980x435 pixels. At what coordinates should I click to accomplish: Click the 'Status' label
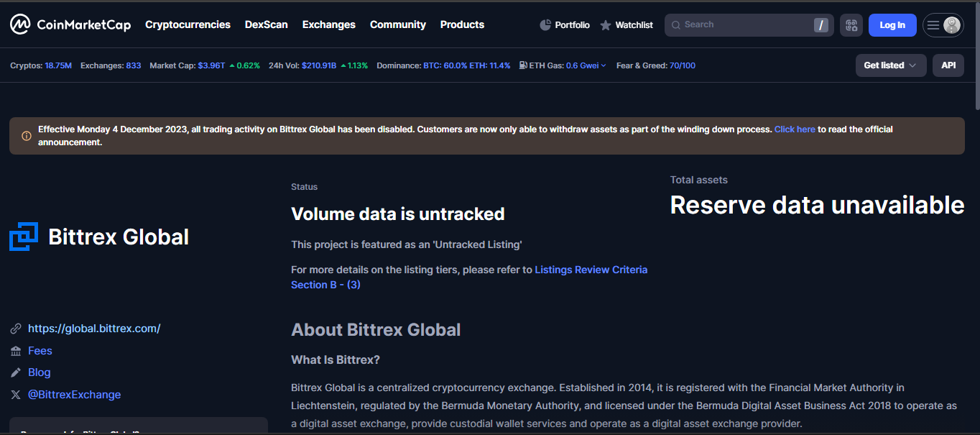[304, 187]
